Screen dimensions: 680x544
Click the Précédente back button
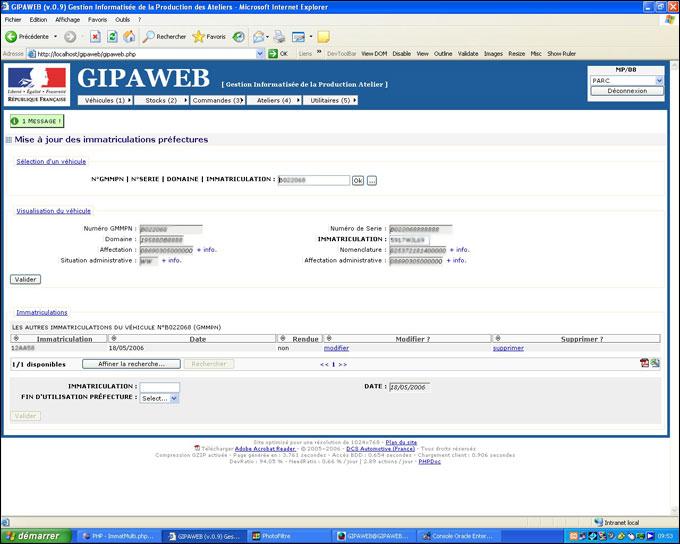28,37
